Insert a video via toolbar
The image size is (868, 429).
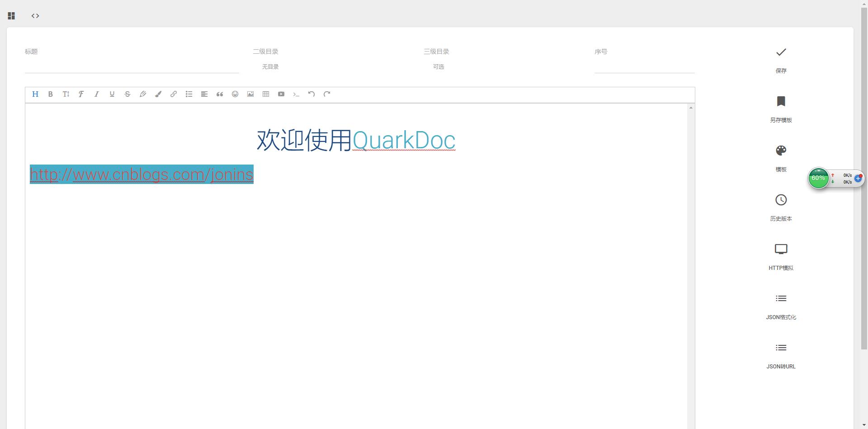click(x=281, y=94)
